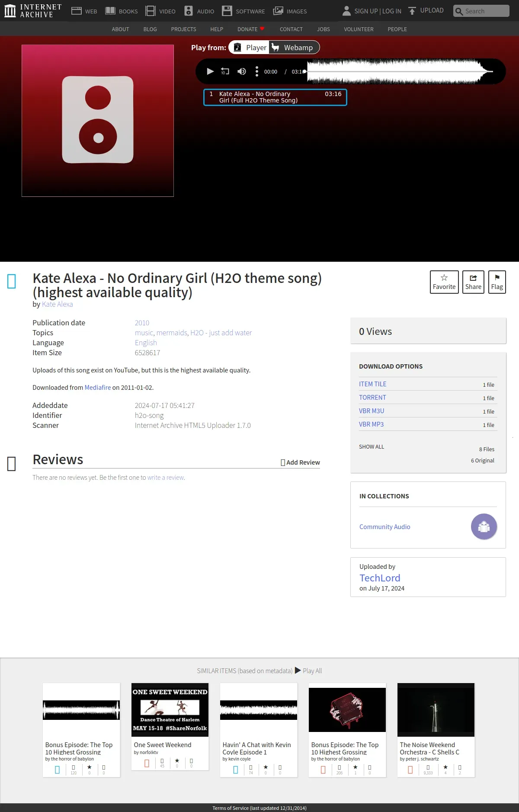Open the Help menu item
Image resolution: width=519 pixels, height=812 pixels.
pos(217,29)
